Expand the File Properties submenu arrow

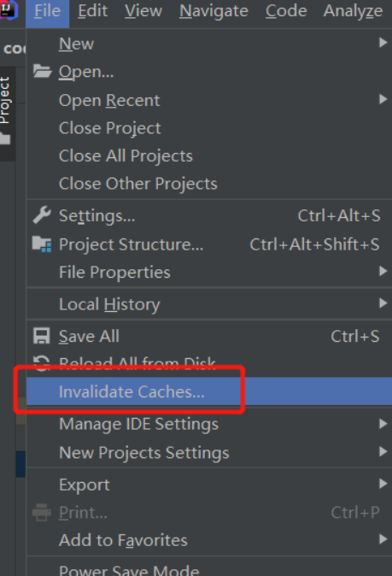point(383,271)
